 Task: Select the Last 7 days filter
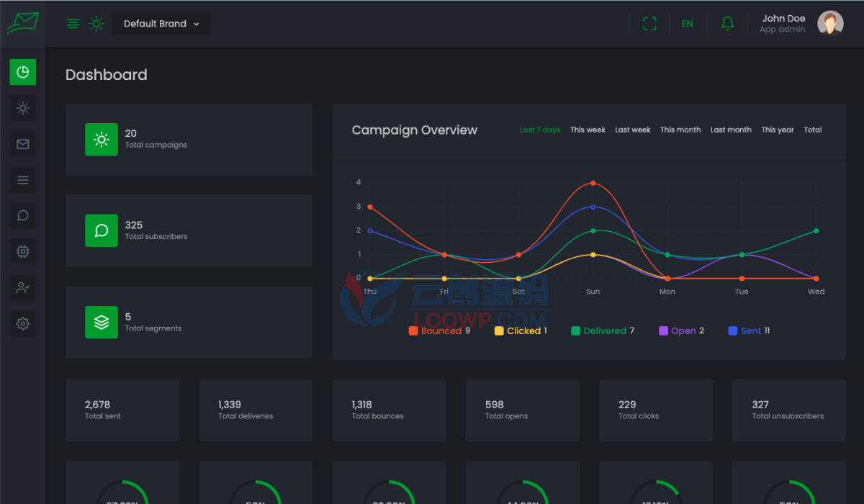point(540,130)
